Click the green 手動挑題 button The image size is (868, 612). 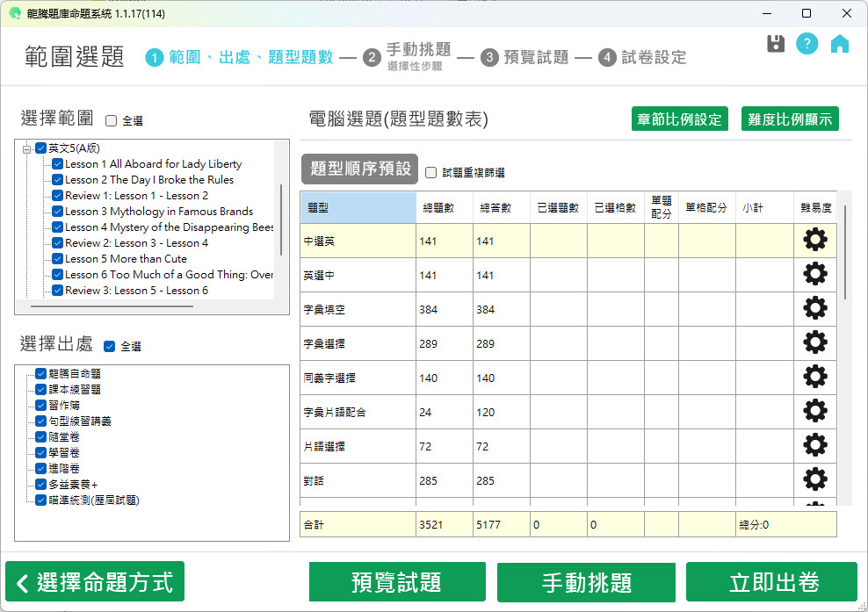click(x=586, y=582)
